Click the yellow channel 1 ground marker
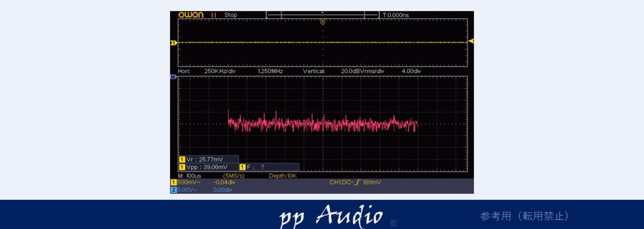 (x=173, y=42)
